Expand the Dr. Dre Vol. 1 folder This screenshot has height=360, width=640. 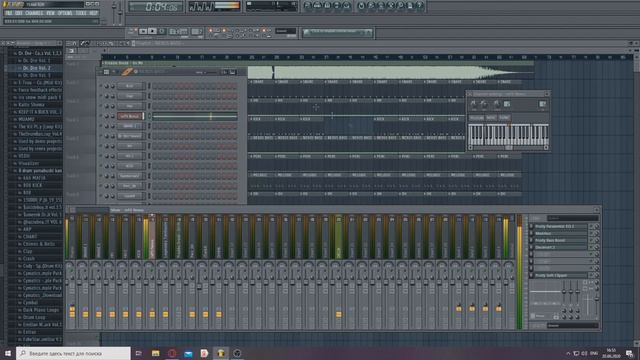36,60
